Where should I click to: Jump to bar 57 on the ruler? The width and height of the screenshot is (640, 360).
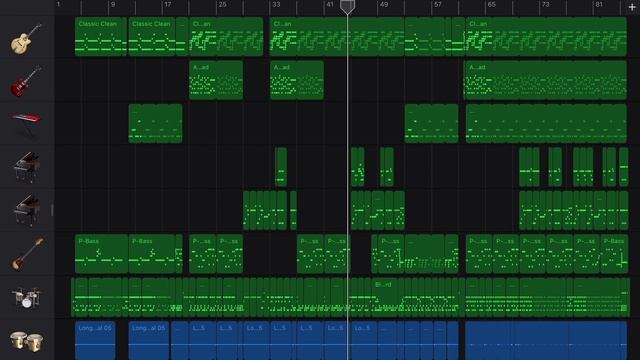tap(438, 4)
